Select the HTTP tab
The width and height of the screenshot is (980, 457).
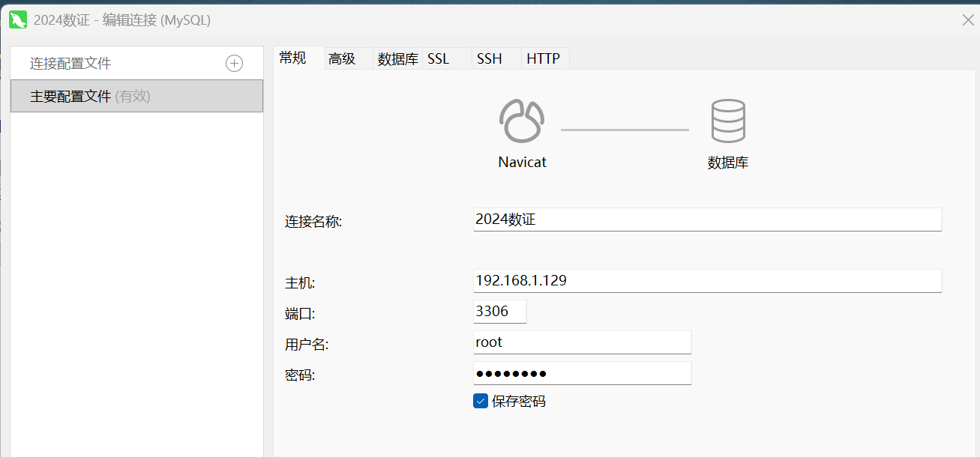[x=543, y=58]
